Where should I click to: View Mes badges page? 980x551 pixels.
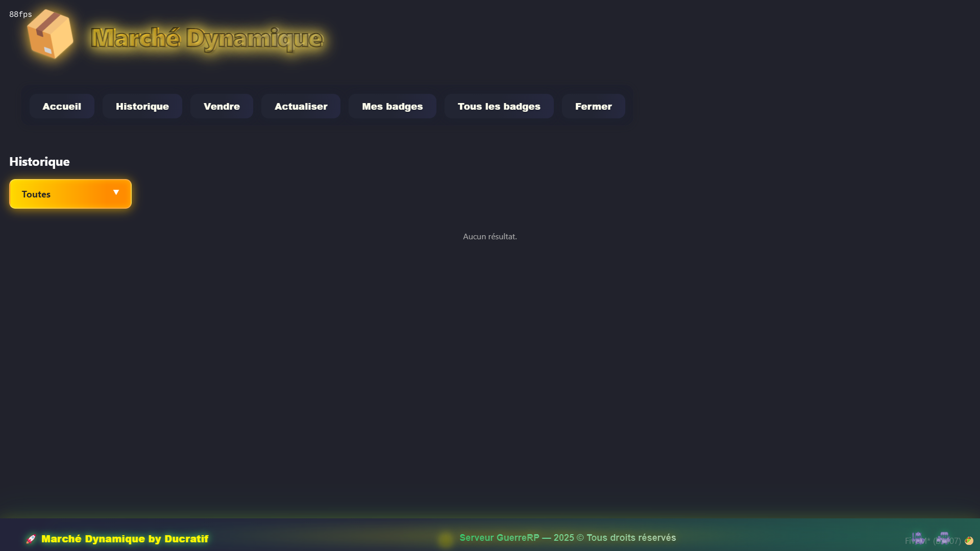point(392,106)
